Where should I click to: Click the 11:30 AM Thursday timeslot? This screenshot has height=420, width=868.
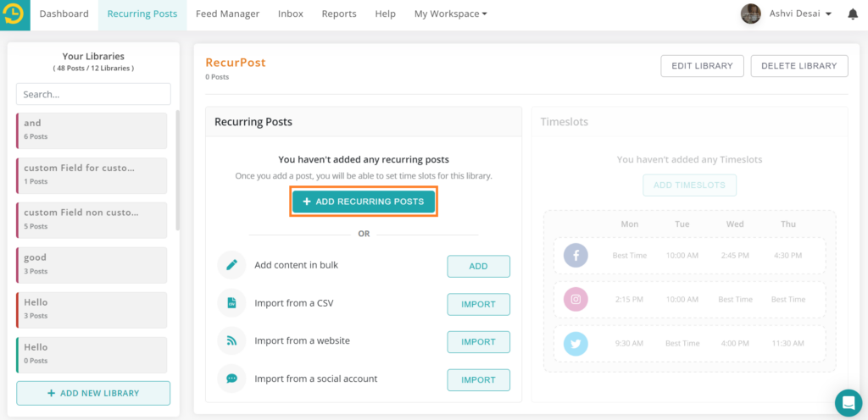tap(787, 343)
